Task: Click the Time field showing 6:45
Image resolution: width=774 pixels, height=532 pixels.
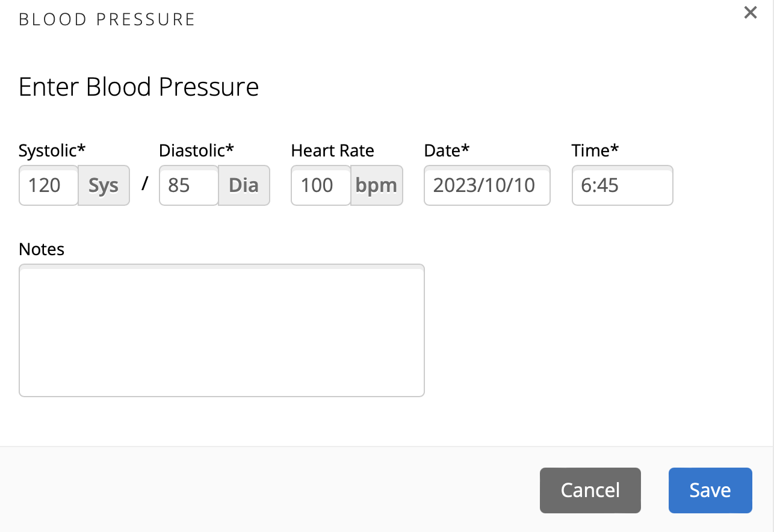Action: pyautogui.click(x=622, y=185)
